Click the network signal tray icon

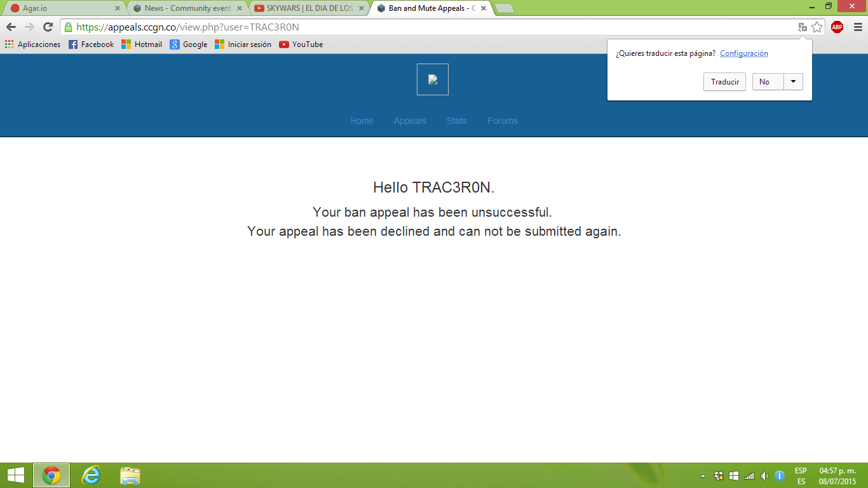[x=749, y=476]
